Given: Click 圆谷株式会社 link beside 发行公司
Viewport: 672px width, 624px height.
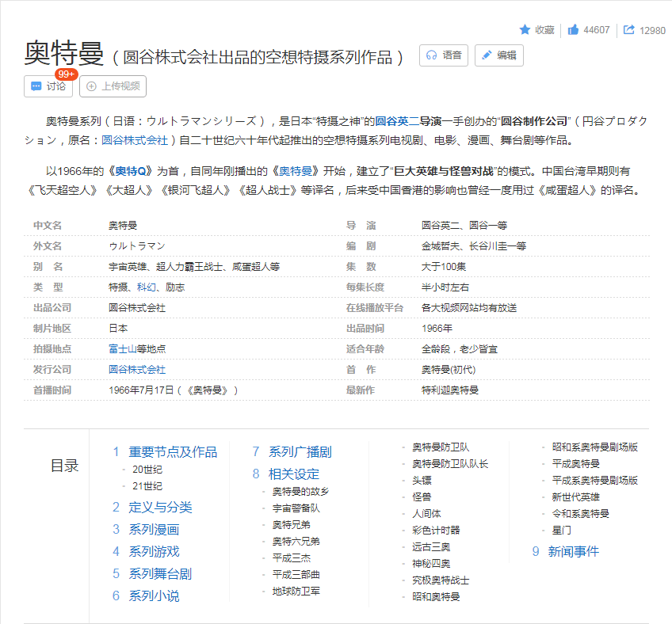Looking at the screenshot, I should click(137, 370).
